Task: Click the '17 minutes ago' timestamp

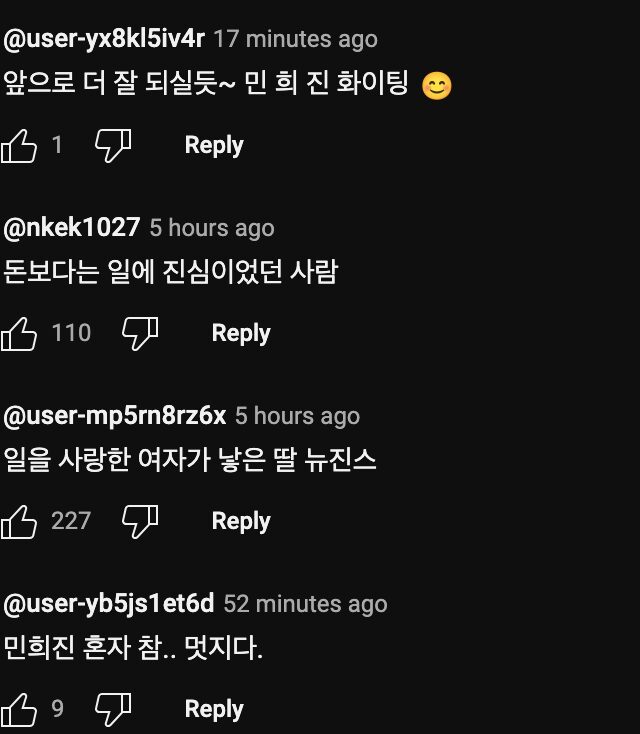Action: point(296,40)
